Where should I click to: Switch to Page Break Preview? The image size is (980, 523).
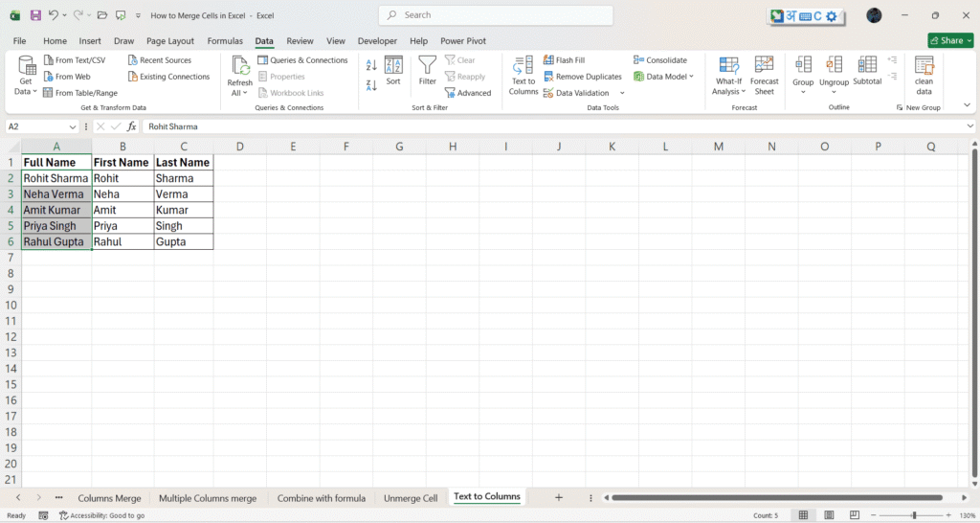pos(855,515)
